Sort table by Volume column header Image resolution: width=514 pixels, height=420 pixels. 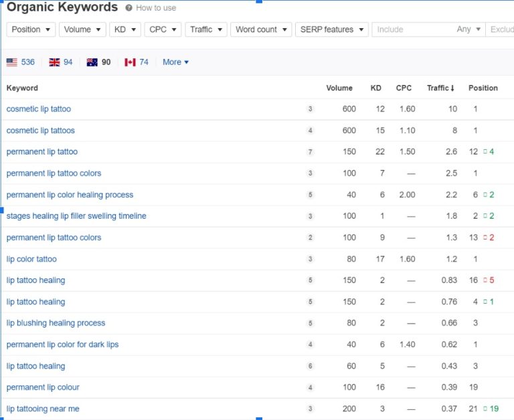[x=339, y=88]
